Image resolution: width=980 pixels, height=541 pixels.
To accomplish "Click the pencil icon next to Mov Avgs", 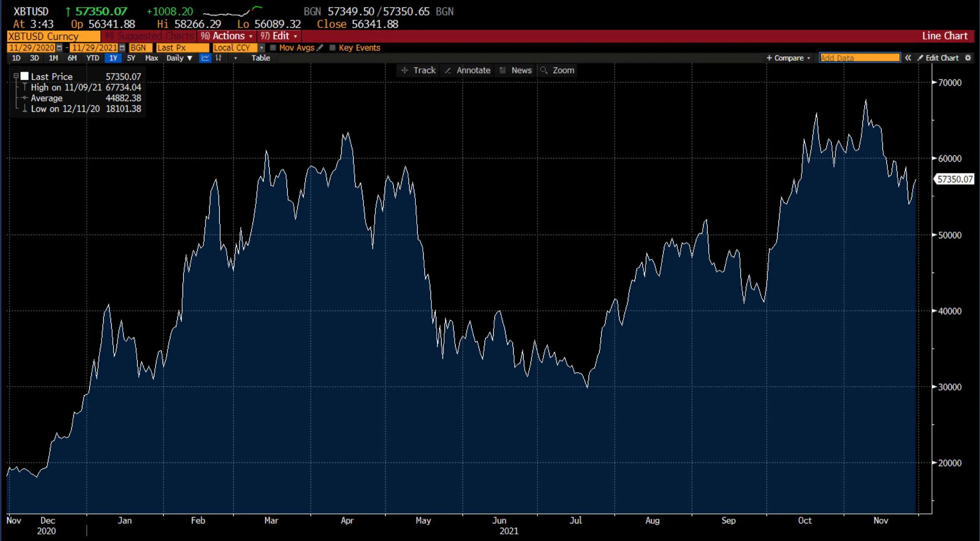I will point(320,48).
